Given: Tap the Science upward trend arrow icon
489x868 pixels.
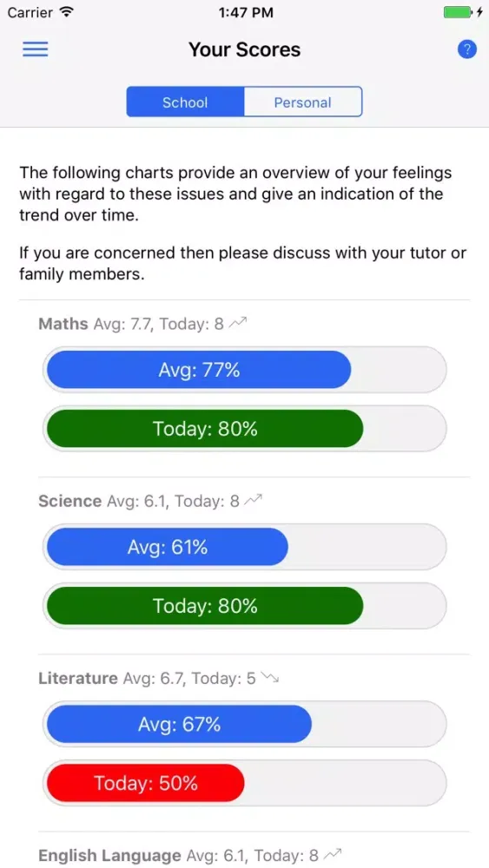Looking at the screenshot, I should point(253,501).
